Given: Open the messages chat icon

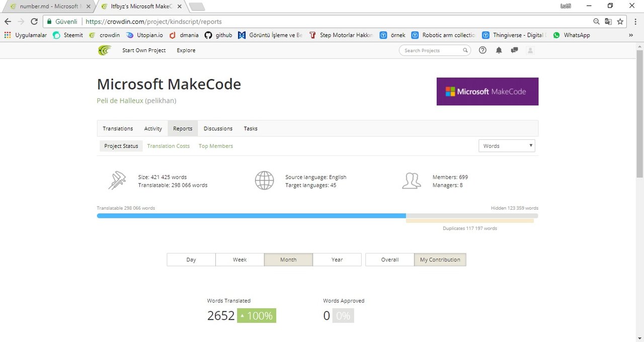Looking at the screenshot, I should [x=514, y=50].
